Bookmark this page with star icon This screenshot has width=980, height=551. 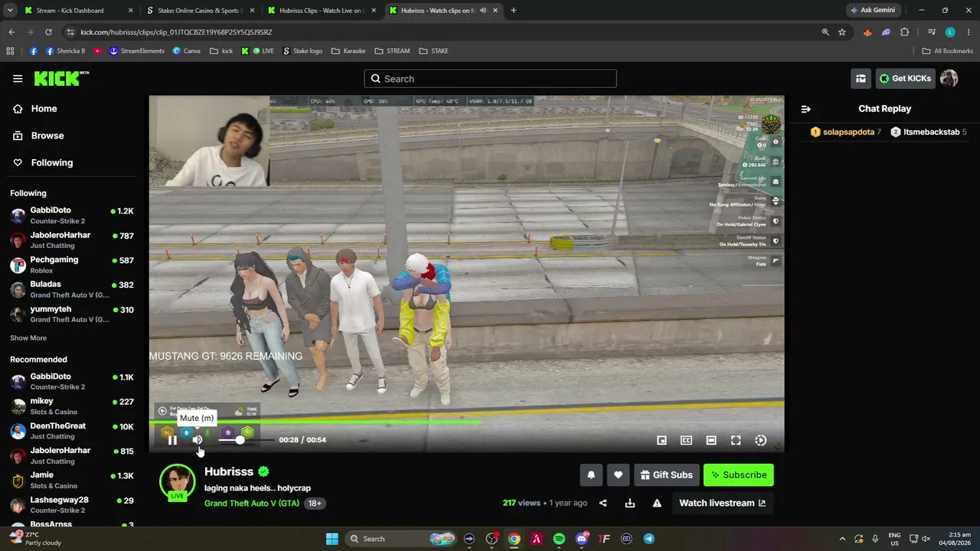(x=842, y=32)
